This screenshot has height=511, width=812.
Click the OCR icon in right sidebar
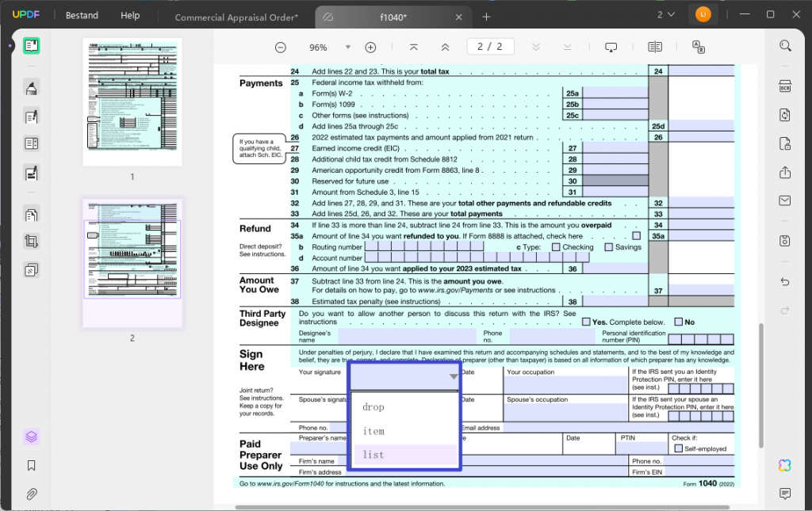tap(785, 86)
